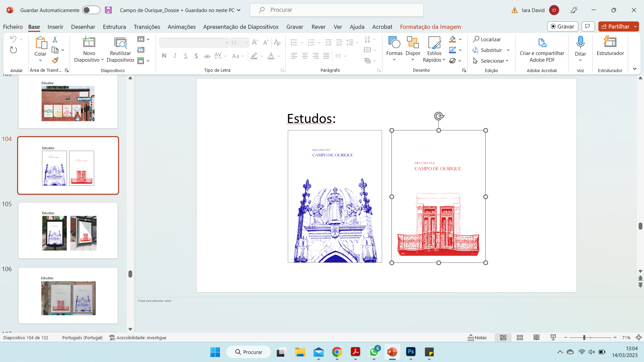
Task: Expand the Partilhar dropdown arrow
Action: pyautogui.click(x=635, y=26)
